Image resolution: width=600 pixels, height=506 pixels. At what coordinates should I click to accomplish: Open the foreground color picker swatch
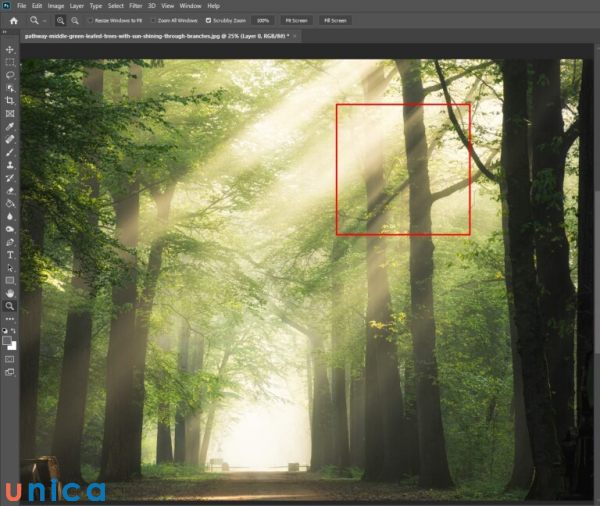[x=7, y=340]
